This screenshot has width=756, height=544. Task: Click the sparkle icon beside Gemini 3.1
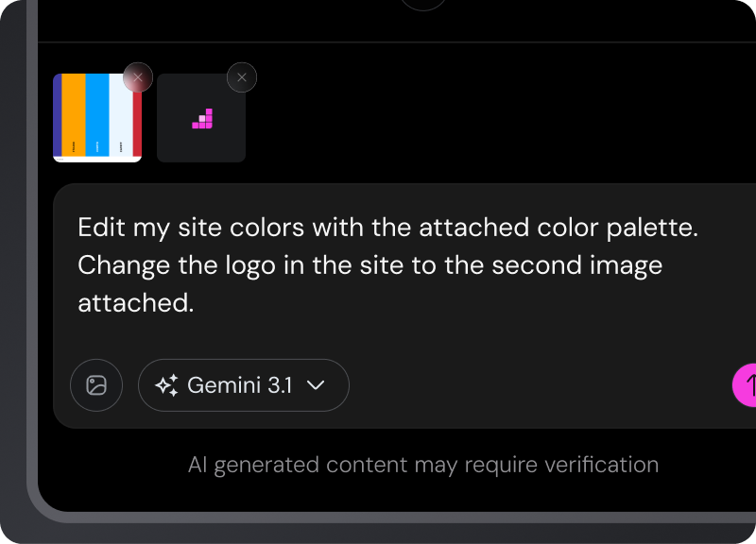click(x=167, y=385)
